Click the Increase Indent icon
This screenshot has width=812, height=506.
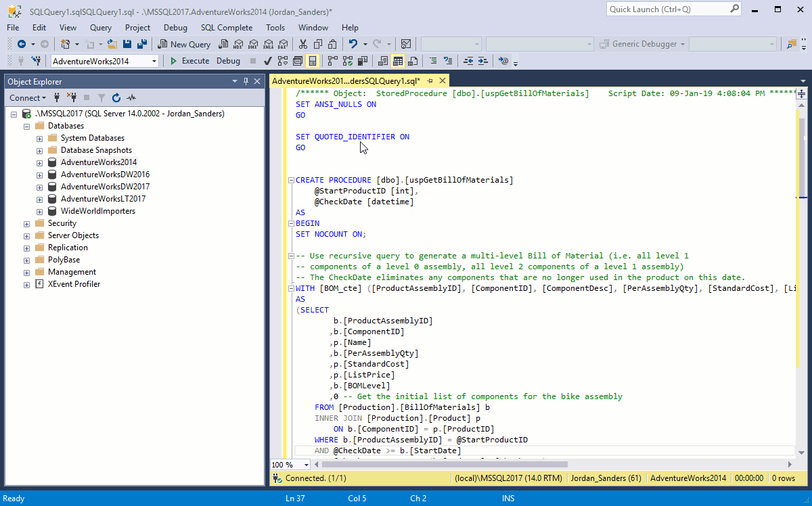click(x=483, y=61)
